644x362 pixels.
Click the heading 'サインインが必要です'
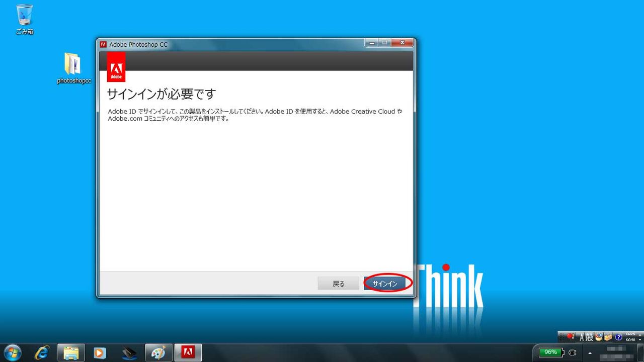[162, 94]
